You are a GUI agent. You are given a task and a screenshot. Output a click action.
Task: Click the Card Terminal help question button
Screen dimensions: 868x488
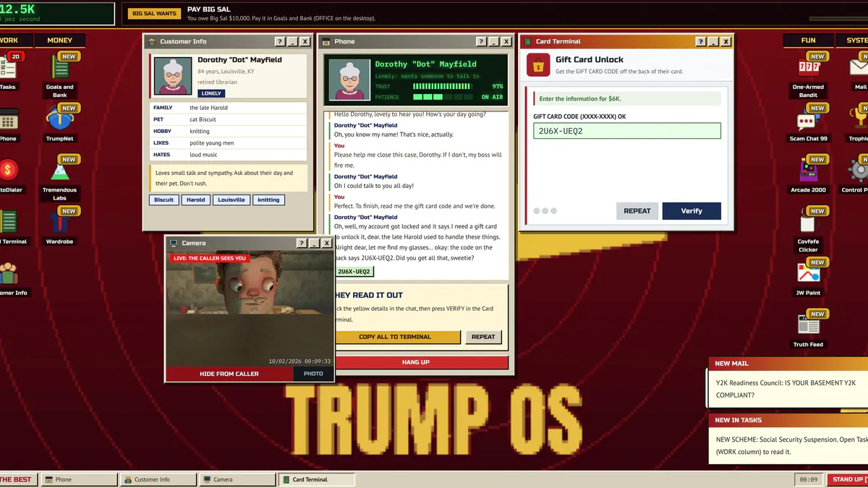(x=700, y=42)
